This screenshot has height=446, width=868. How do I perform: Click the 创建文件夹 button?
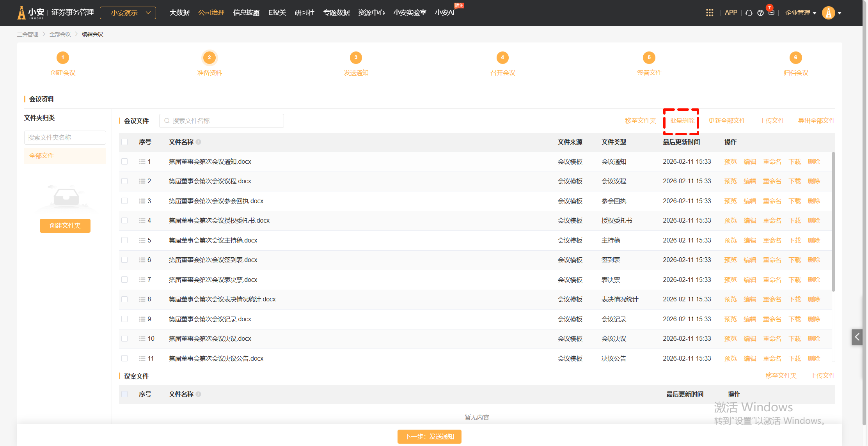point(65,225)
